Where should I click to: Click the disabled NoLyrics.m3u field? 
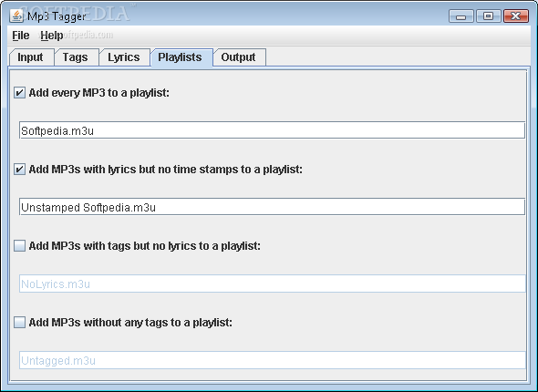[x=272, y=284]
